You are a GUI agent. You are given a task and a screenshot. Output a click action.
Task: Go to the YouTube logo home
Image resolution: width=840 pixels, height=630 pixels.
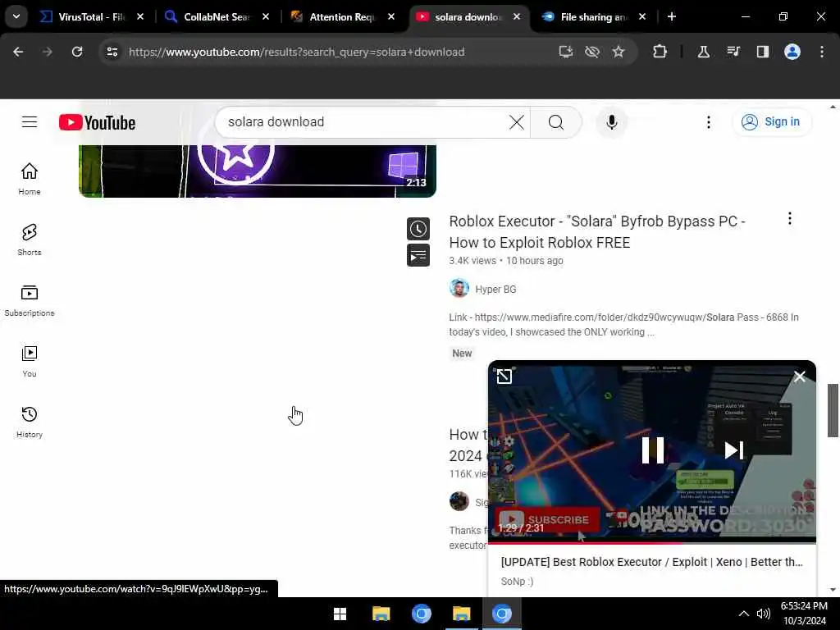coord(97,122)
